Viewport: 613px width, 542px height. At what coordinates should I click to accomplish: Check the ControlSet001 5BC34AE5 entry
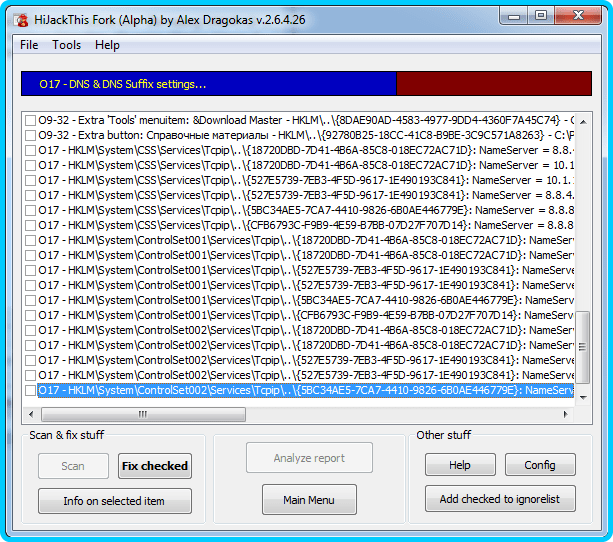point(30,300)
